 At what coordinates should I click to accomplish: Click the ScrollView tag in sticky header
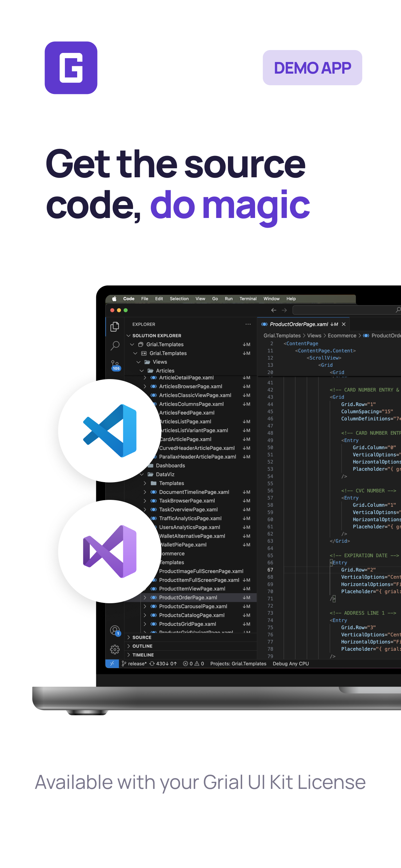pyautogui.click(x=324, y=358)
